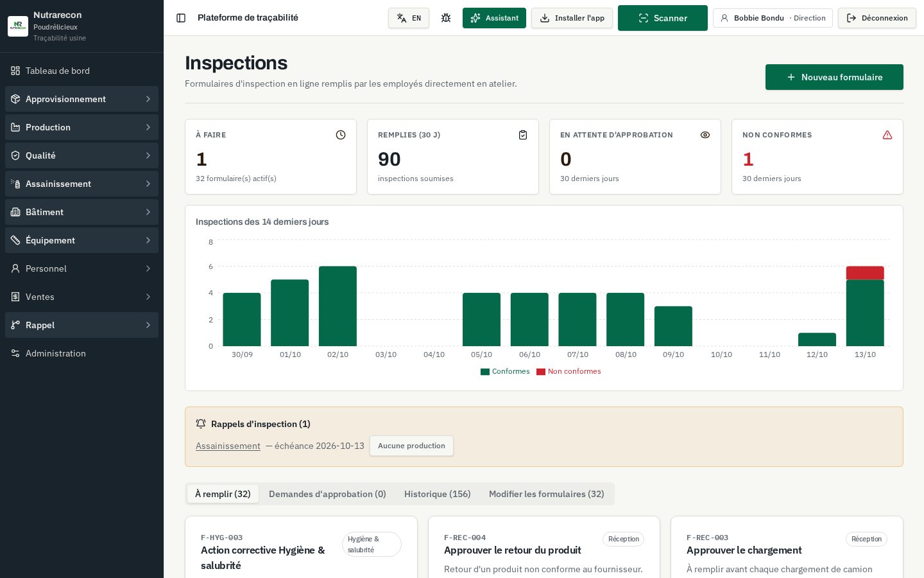Click the Conformes green legend swatch

tap(485, 372)
